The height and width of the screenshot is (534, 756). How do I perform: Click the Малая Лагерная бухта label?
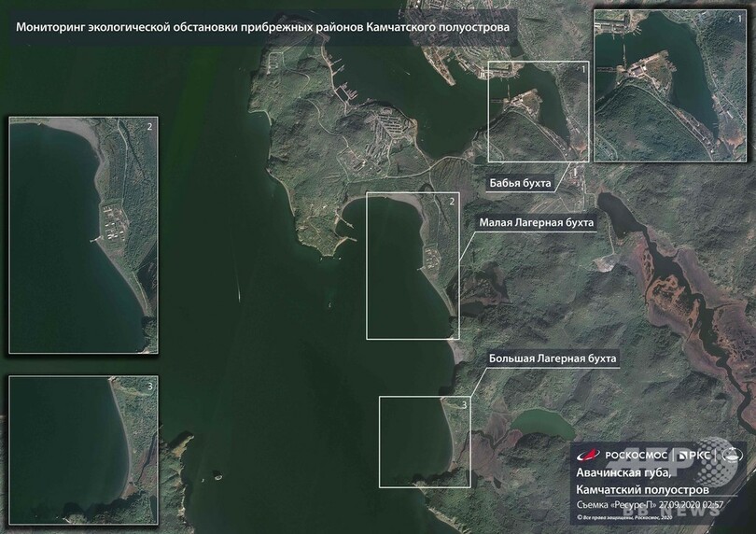536,224
